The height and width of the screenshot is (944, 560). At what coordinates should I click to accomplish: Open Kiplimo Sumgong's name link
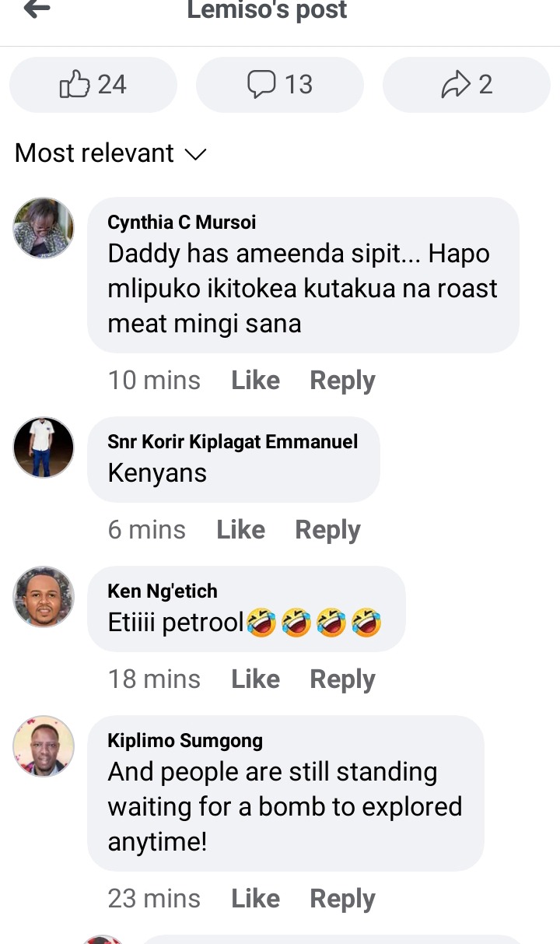(185, 741)
